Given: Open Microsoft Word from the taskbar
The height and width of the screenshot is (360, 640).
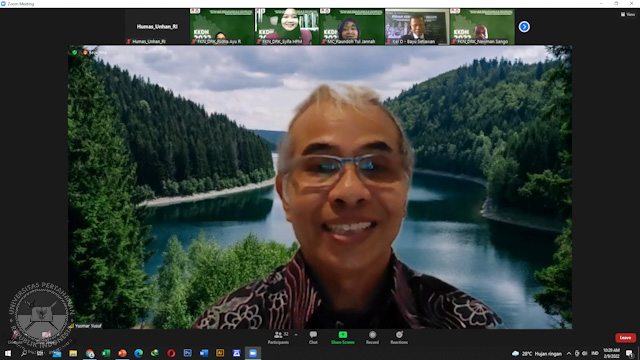Looking at the screenshot, I should pos(204,353).
